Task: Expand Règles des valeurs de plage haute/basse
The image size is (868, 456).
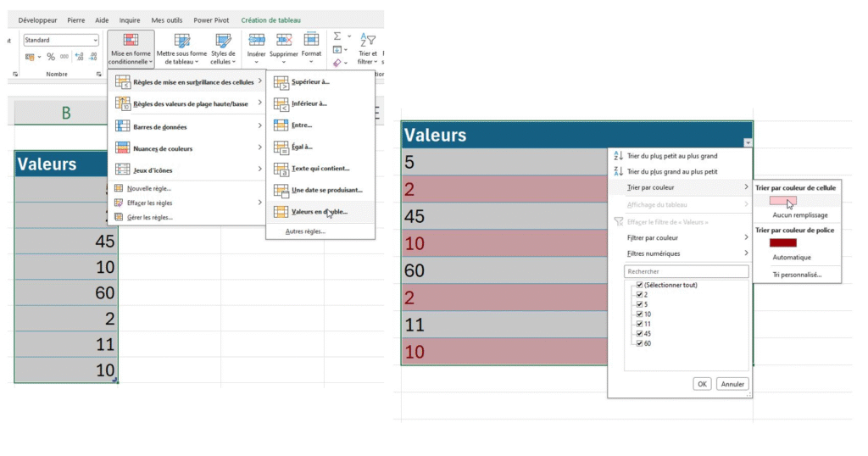Action: [x=187, y=103]
